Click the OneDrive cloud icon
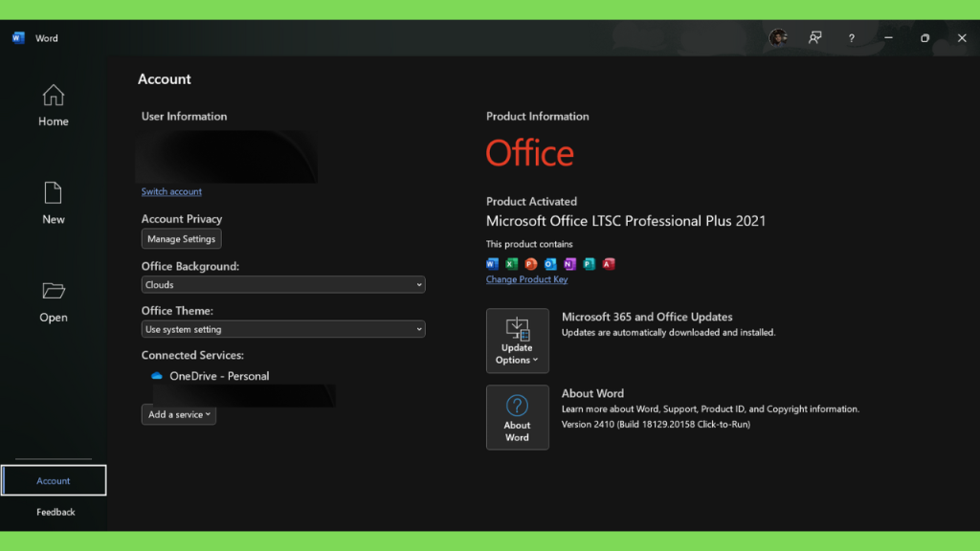Screen dimensions: 980x551 [x=157, y=376]
